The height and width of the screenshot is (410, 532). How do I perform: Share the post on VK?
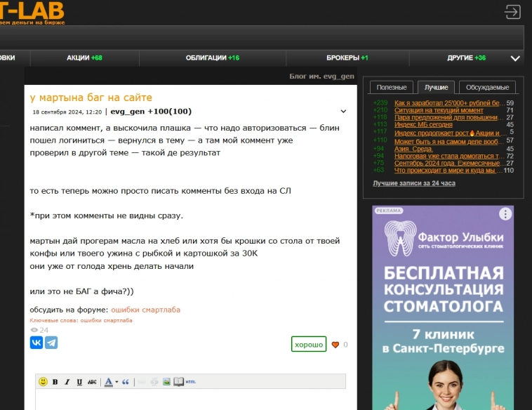(x=36, y=343)
